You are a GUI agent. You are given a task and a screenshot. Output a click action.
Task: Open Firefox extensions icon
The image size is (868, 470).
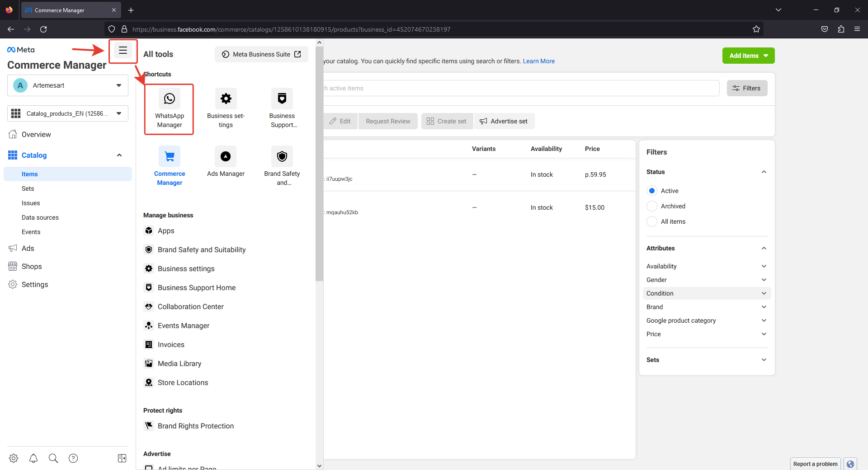click(x=841, y=29)
